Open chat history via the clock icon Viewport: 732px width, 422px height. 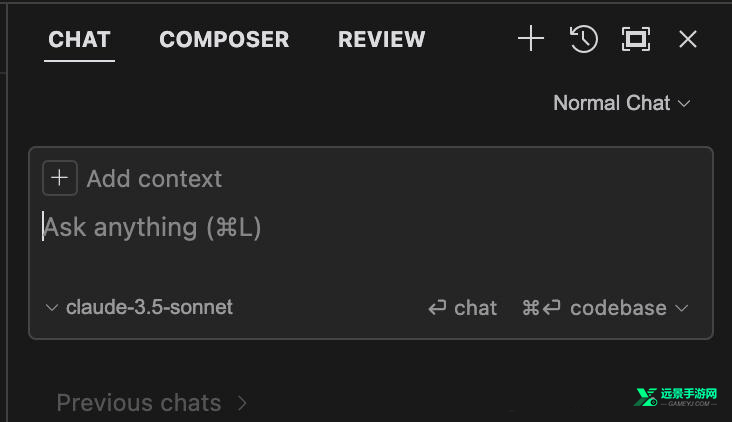tap(584, 39)
